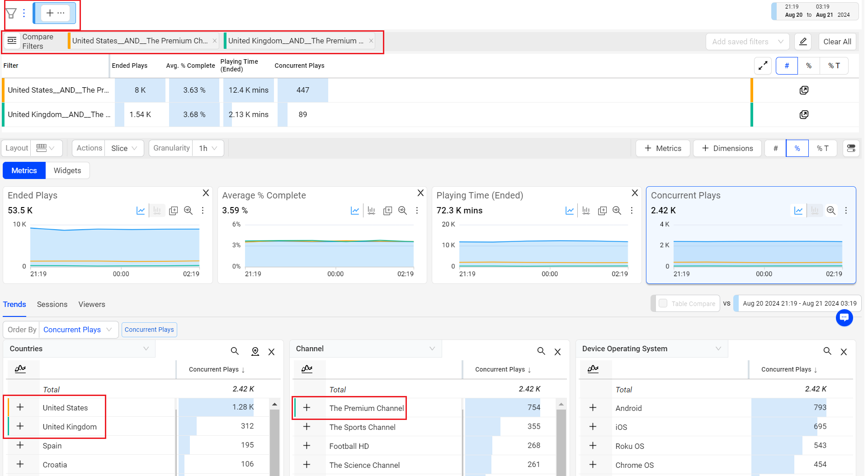The image size is (868, 476).
Task: Switch to the Widgets tab
Action: click(67, 170)
